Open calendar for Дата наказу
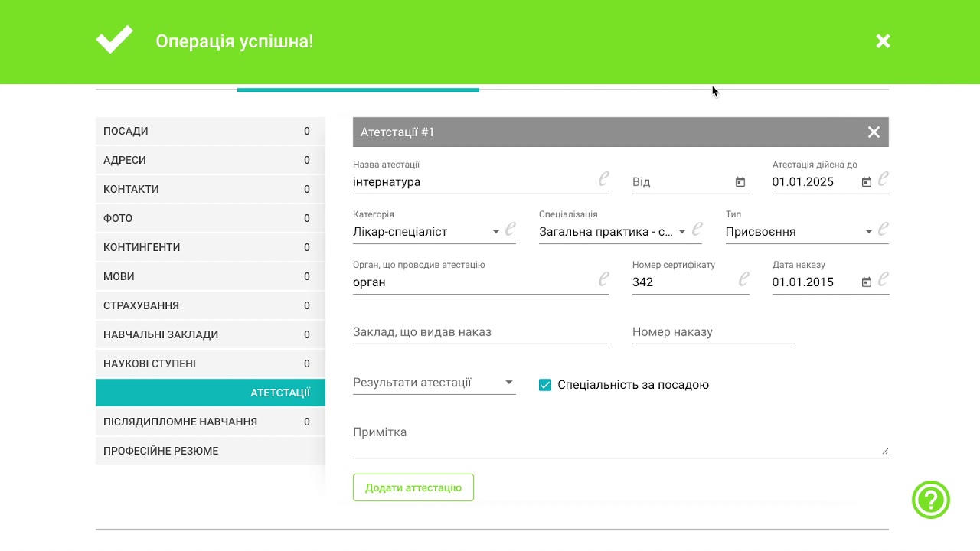This screenshot has height=551, width=980. pyautogui.click(x=867, y=282)
